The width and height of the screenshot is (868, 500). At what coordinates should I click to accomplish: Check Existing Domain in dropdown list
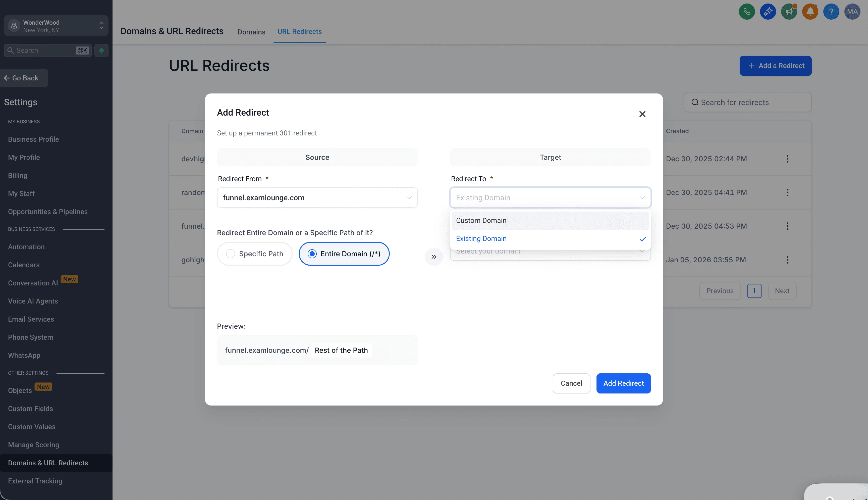pyautogui.click(x=481, y=238)
